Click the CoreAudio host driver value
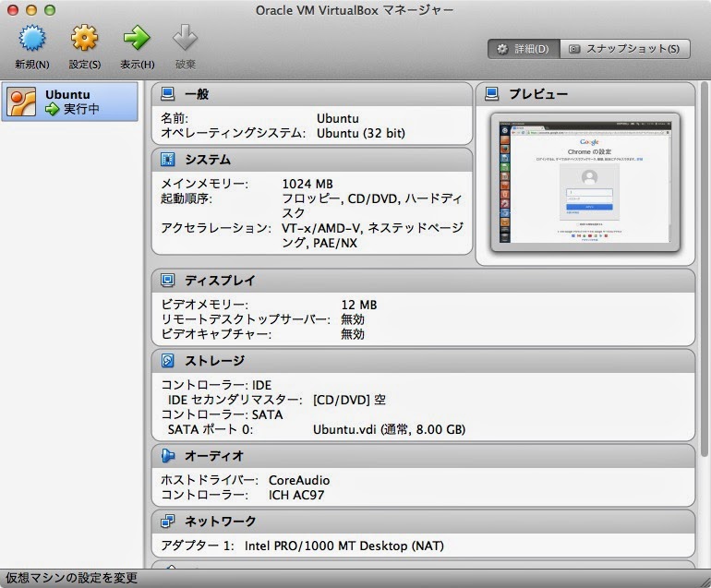The height and width of the screenshot is (588, 711). pos(299,480)
